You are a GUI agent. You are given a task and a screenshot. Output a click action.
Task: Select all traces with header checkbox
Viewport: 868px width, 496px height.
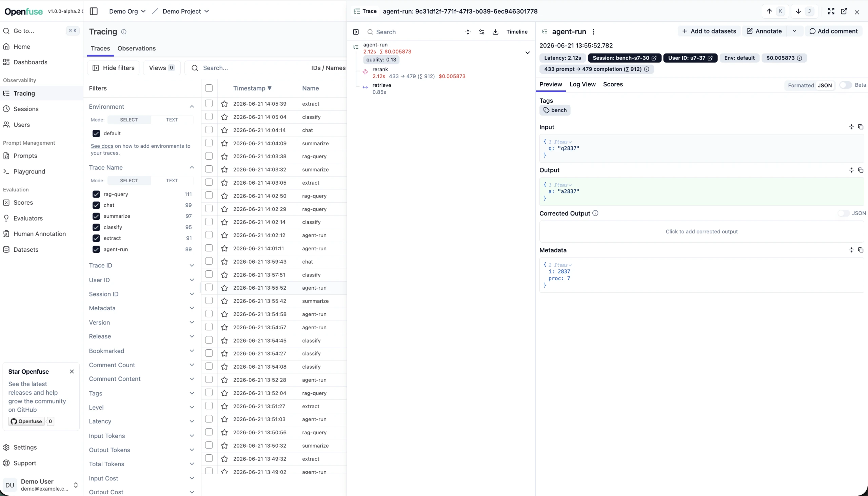pyautogui.click(x=209, y=88)
